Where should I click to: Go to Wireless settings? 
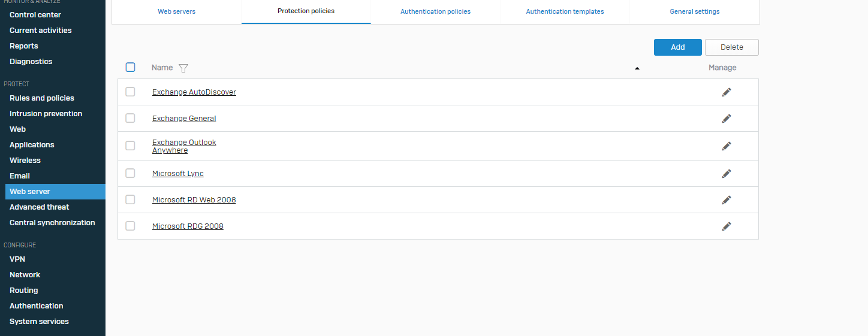click(25, 160)
